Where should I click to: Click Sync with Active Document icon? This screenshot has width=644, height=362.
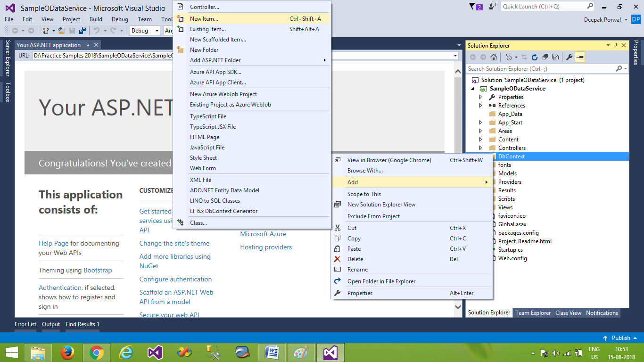click(523, 57)
